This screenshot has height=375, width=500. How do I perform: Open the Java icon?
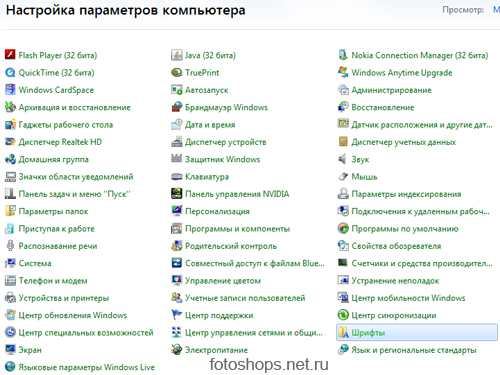pos(176,55)
